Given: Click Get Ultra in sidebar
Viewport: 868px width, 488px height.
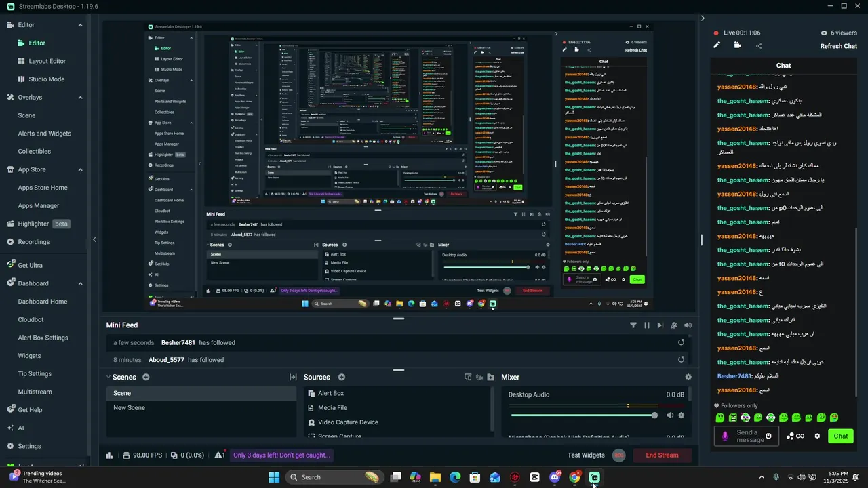Looking at the screenshot, I should [x=25, y=265].
